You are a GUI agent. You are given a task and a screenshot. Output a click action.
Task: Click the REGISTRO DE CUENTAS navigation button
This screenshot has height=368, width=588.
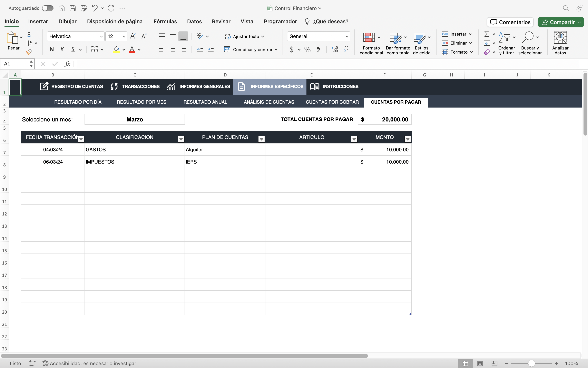click(x=71, y=86)
